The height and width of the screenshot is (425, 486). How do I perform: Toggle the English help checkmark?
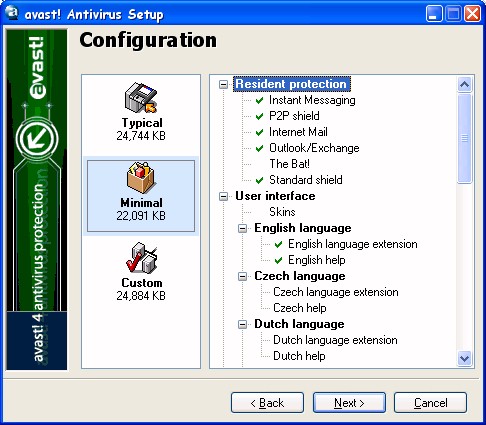point(278,260)
